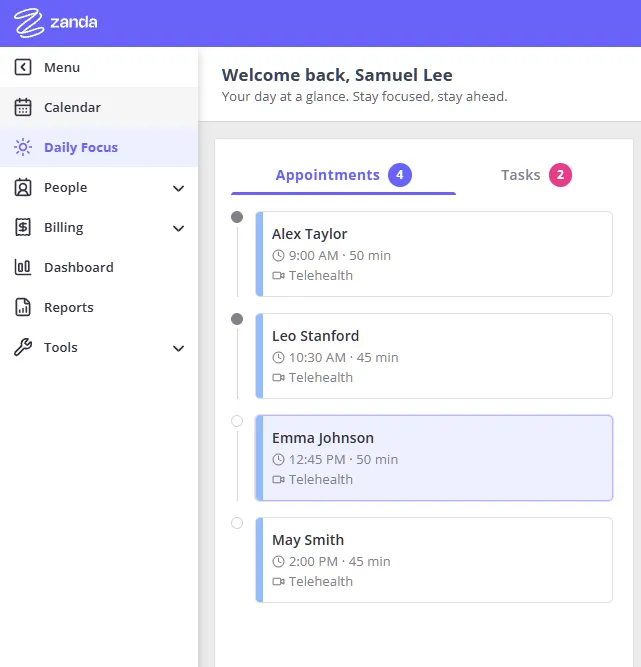Image resolution: width=641 pixels, height=667 pixels.
Task: Click video camera icon on May Smith card
Action: pos(279,582)
